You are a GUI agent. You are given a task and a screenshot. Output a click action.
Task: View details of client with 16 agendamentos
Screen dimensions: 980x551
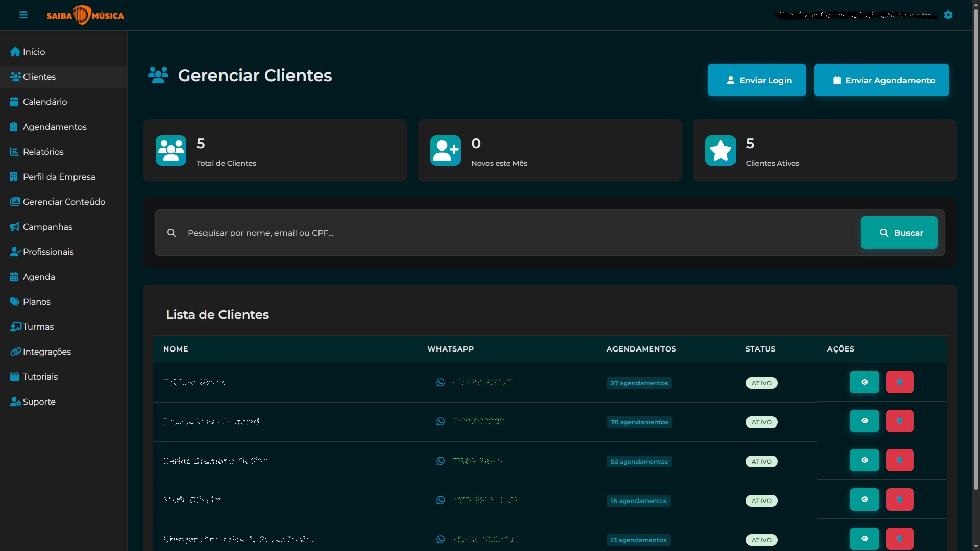click(864, 500)
